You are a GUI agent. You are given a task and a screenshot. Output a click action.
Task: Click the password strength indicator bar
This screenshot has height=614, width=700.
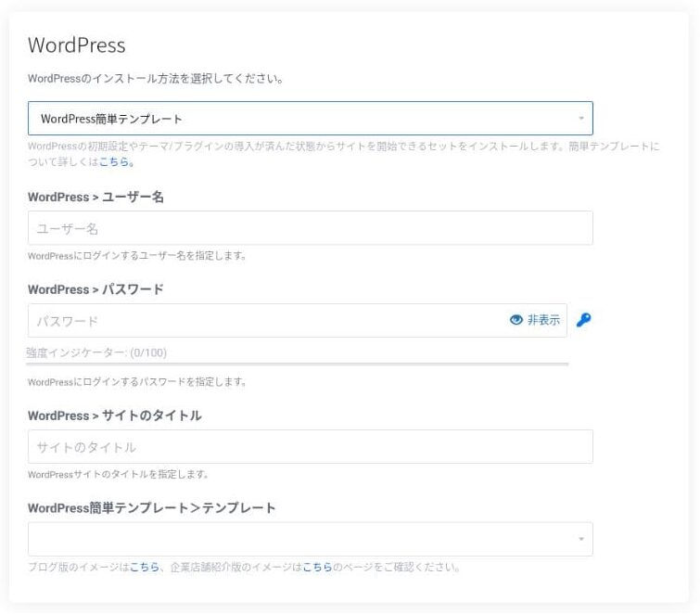(297, 364)
